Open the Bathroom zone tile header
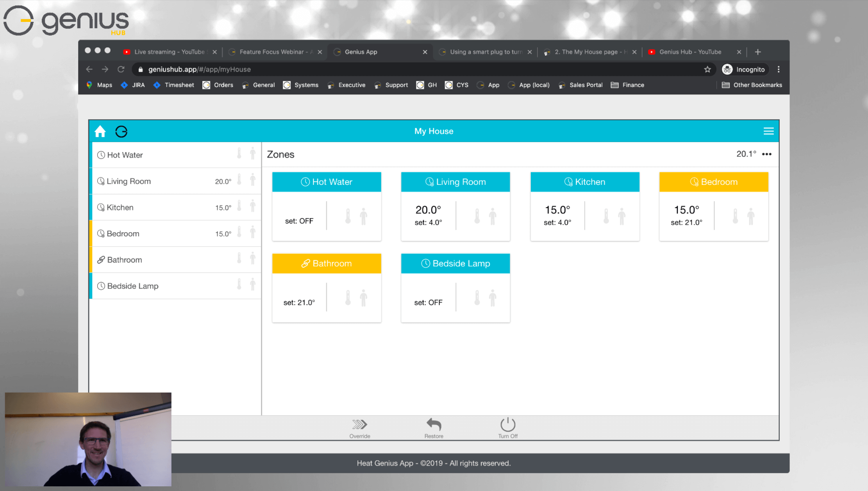The height and width of the screenshot is (491, 868). (327, 263)
